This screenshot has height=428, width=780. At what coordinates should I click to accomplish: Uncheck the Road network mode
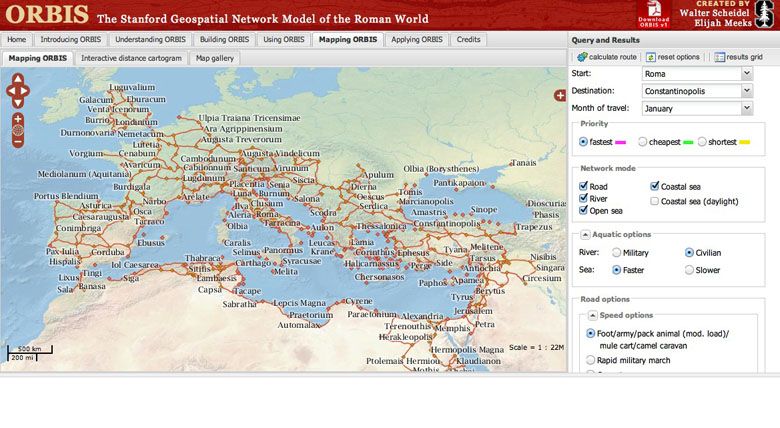coord(585,186)
